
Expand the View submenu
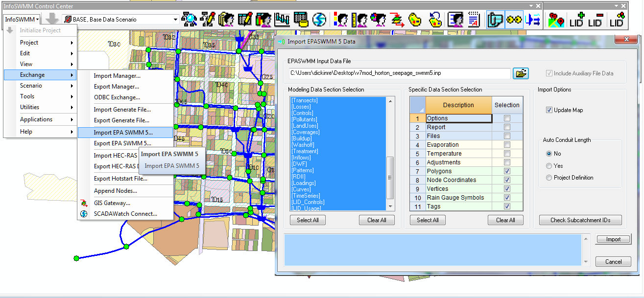coord(40,64)
